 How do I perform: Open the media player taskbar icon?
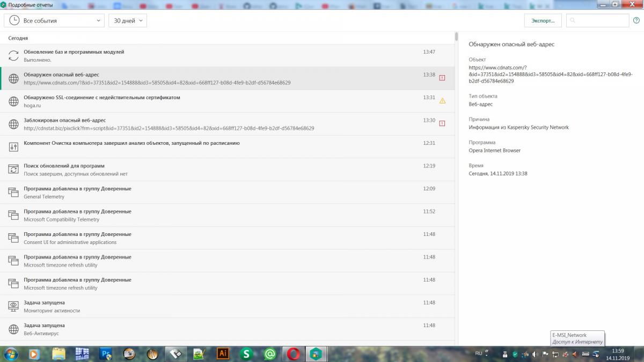pos(34,354)
